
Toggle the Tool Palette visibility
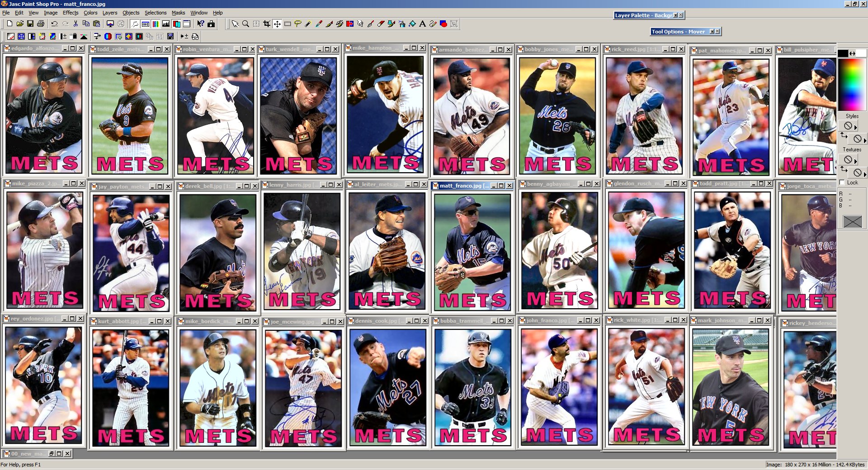[135, 23]
